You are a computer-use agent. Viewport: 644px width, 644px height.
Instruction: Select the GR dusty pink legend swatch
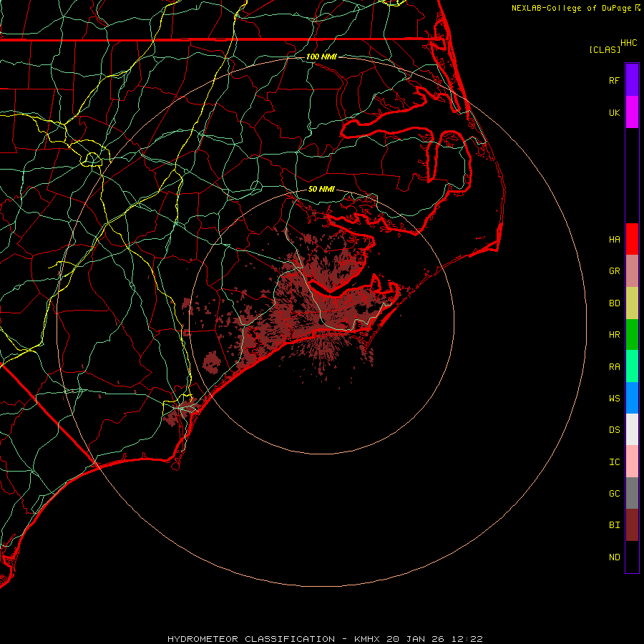pos(632,271)
